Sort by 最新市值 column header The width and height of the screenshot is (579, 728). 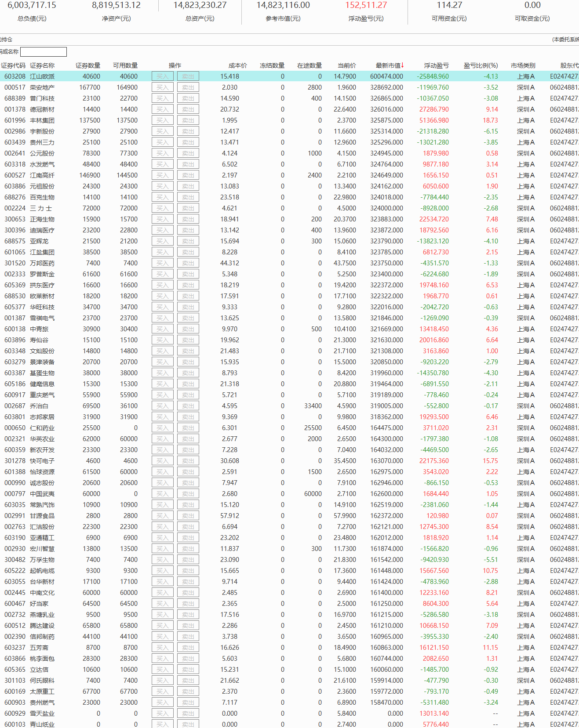tap(389, 65)
